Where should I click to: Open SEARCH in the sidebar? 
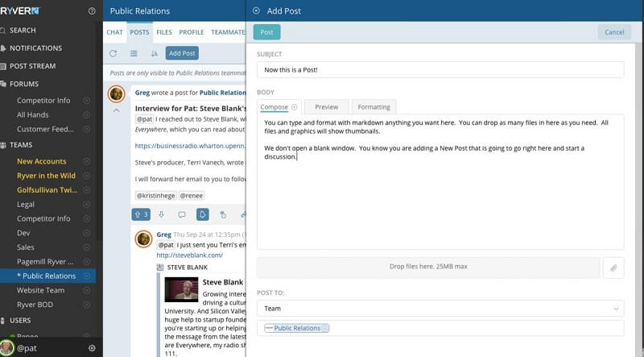click(23, 30)
